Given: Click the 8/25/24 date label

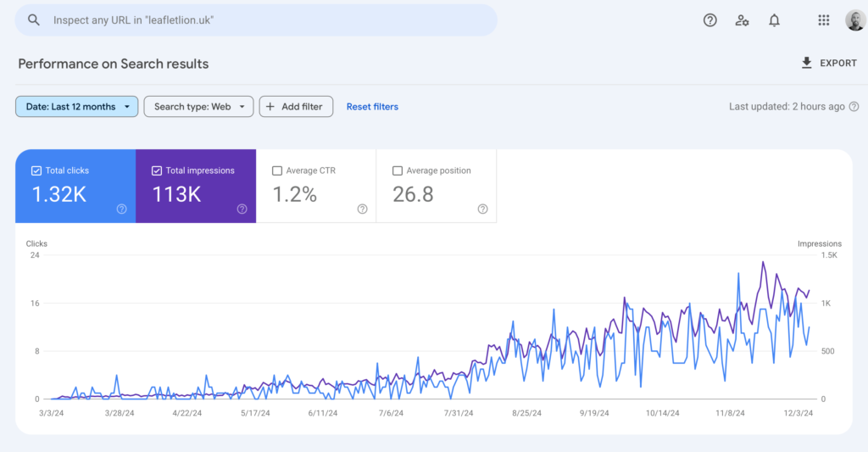Looking at the screenshot, I should 526,413.
